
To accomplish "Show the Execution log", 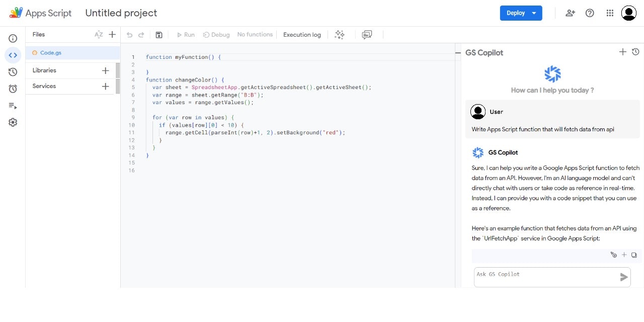I will coord(302,35).
